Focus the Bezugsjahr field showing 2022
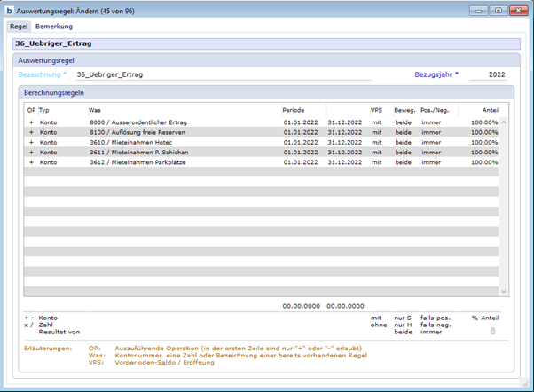This screenshot has height=392, width=534. click(x=491, y=75)
